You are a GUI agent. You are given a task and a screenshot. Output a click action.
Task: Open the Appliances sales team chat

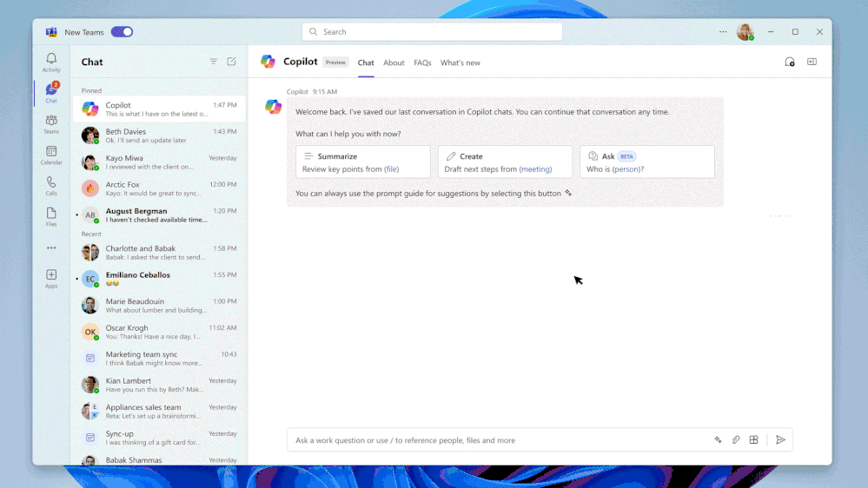pyautogui.click(x=159, y=411)
